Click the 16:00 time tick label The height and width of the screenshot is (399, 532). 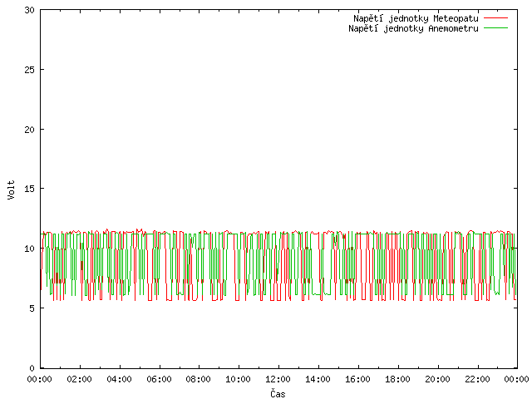[357, 379]
